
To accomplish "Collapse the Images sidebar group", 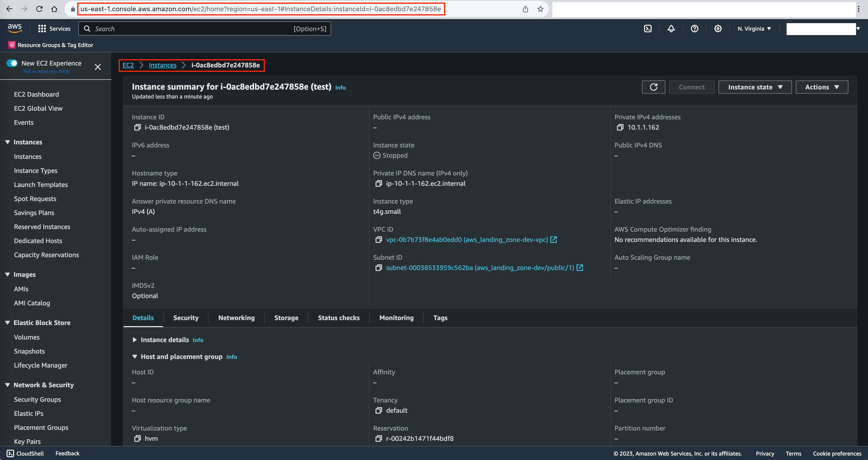I will tap(7, 274).
